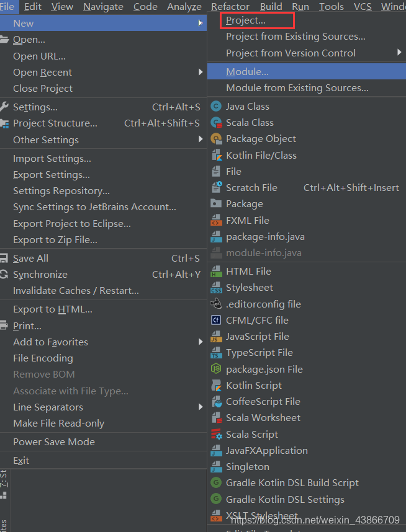Click the Project Structure icon
406x532 pixels.
pos(4,123)
